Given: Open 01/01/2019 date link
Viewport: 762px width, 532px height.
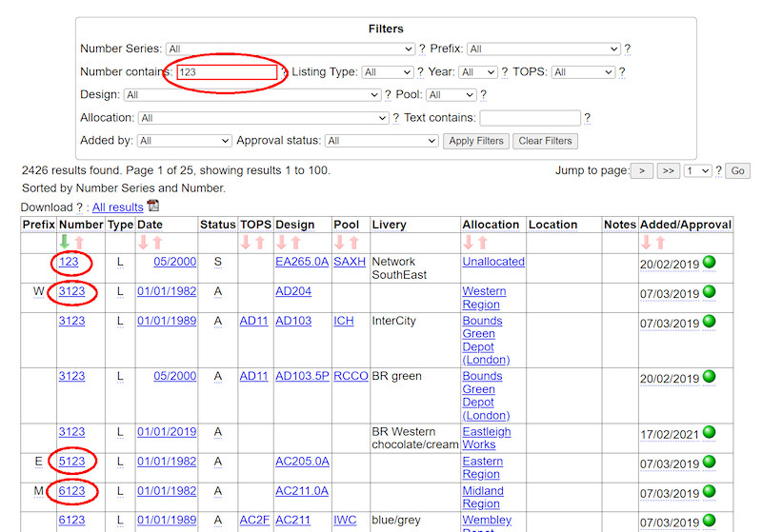Looking at the screenshot, I should tap(167, 431).
